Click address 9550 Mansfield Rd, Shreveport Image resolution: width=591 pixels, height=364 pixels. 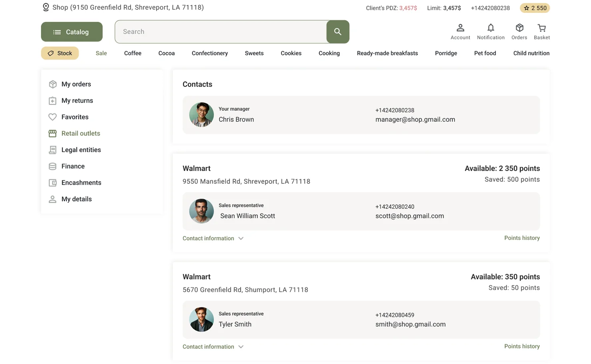pos(246,181)
